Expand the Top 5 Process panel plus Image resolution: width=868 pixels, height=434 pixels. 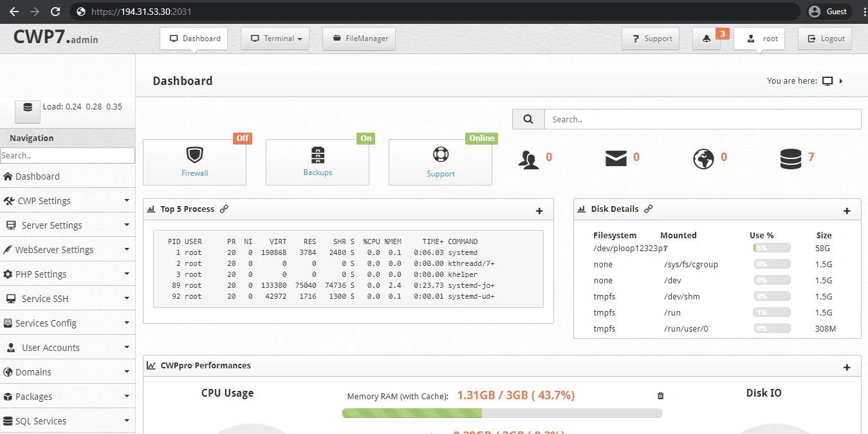(x=539, y=211)
